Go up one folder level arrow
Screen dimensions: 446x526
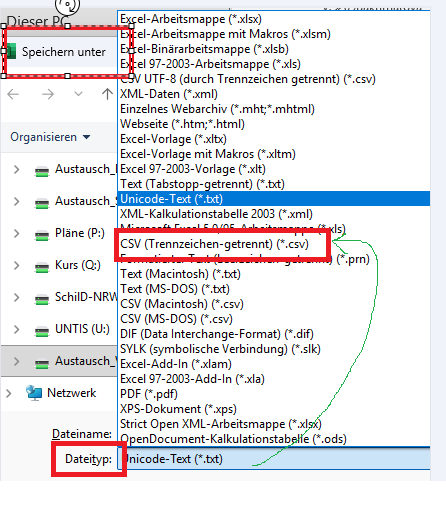tap(107, 94)
